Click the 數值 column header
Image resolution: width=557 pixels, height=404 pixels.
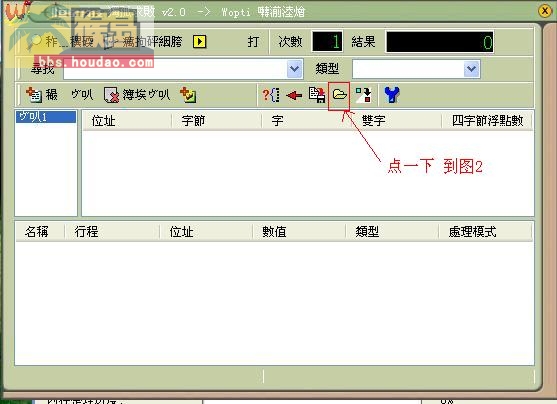(x=299, y=232)
